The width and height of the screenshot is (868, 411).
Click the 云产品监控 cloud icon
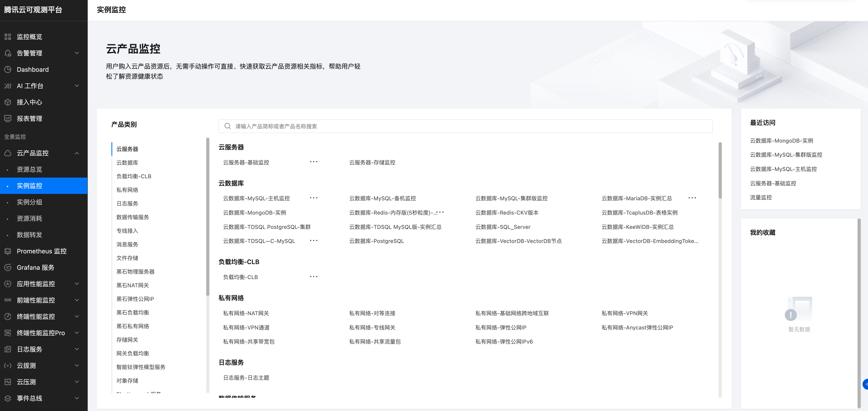[8, 153]
